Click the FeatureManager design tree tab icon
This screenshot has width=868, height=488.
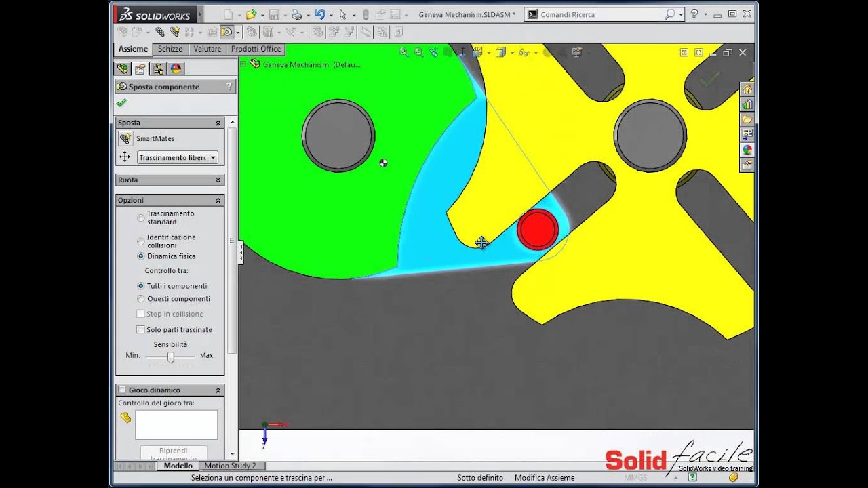[x=122, y=68]
